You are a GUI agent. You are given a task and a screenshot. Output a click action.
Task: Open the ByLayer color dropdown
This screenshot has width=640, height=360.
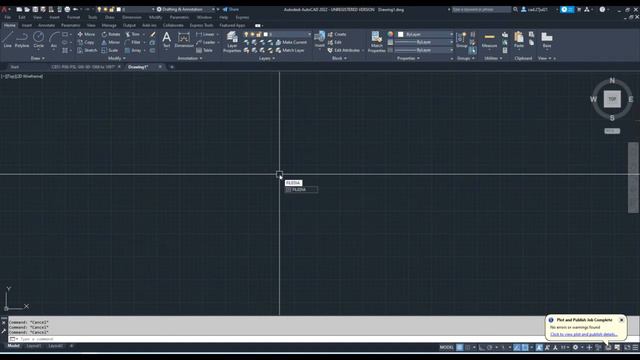tap(425, 34)
